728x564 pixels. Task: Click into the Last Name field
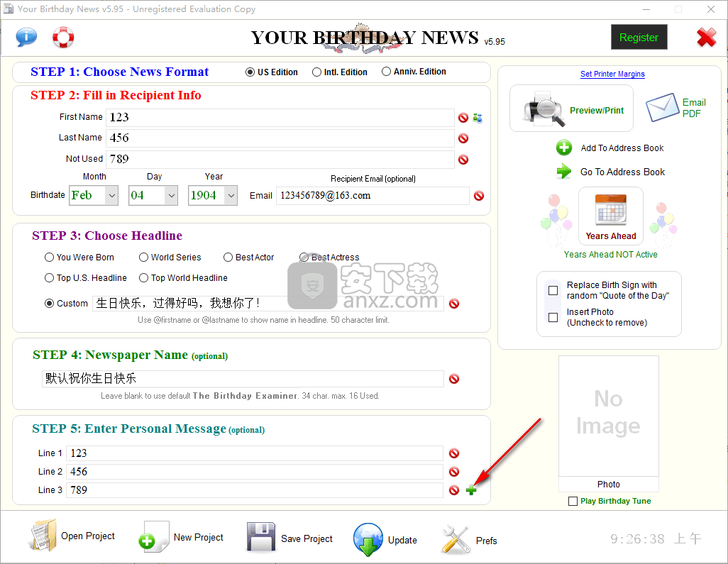pos(280,138)
